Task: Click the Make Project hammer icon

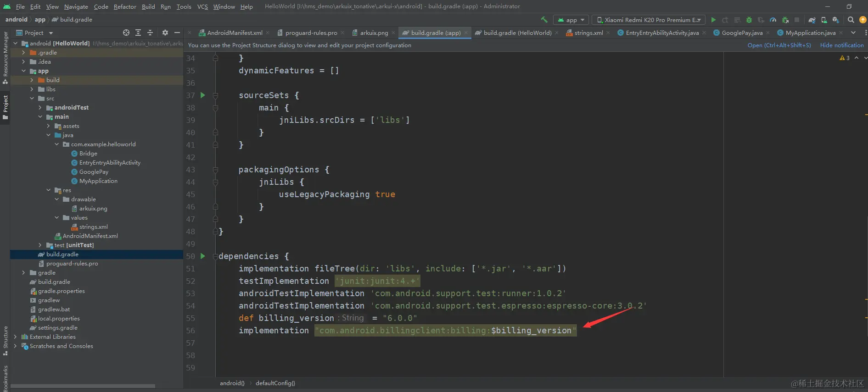Action: click(x=544, y=20)
